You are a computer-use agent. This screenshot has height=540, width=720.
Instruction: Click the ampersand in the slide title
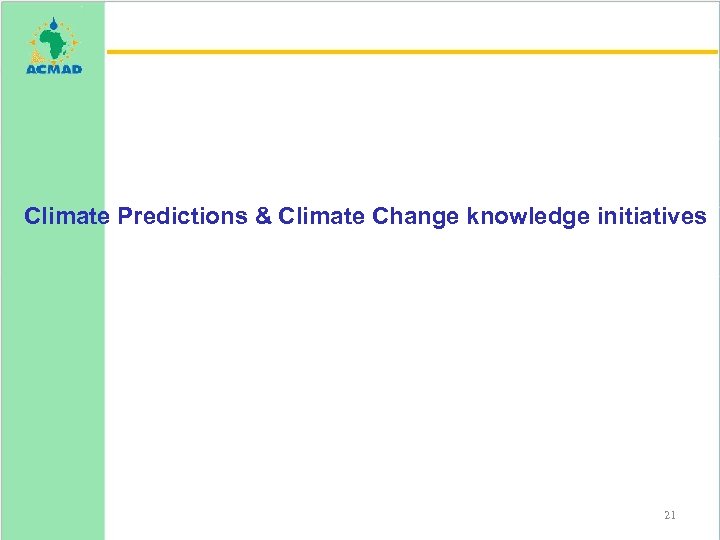click(264, 216)
